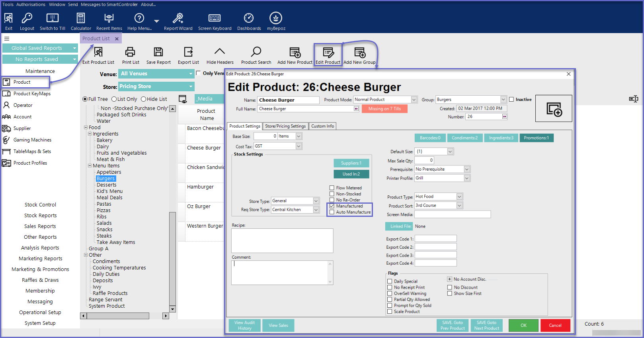Switch to the Store/Pricing Settings tab

click(x=285, y=126)
